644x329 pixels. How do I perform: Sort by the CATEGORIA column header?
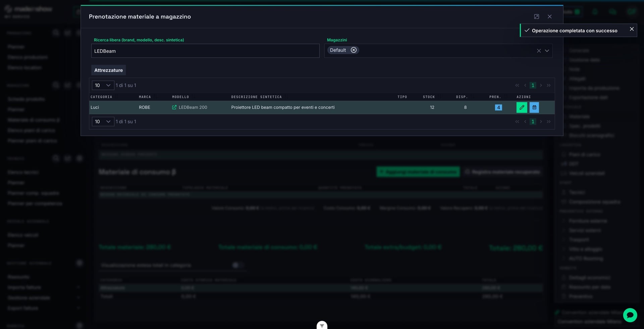point(101,97)
